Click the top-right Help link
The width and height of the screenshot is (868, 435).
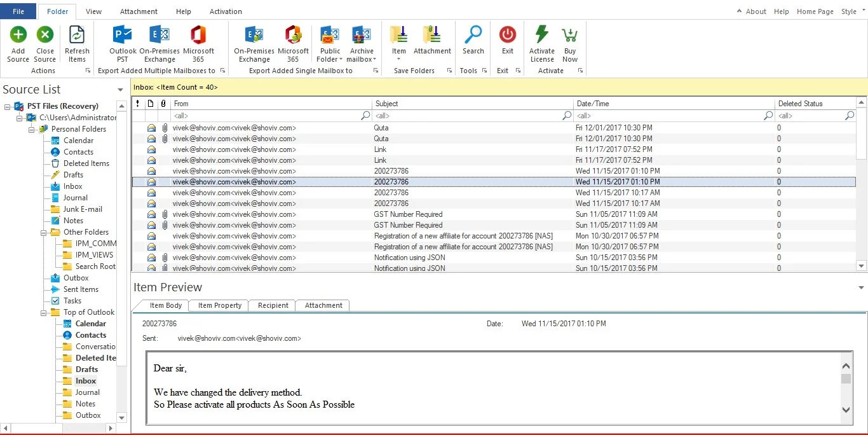point(781,11)
